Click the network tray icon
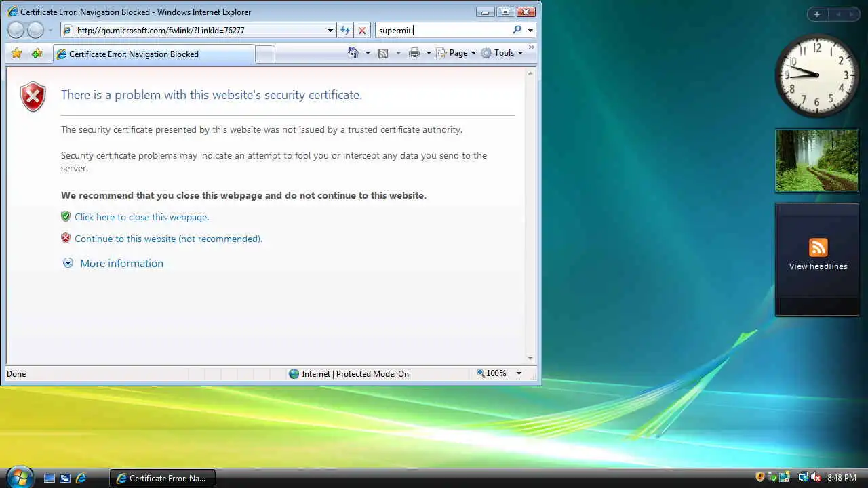This screenshot has height=488, width=868. 803,477
